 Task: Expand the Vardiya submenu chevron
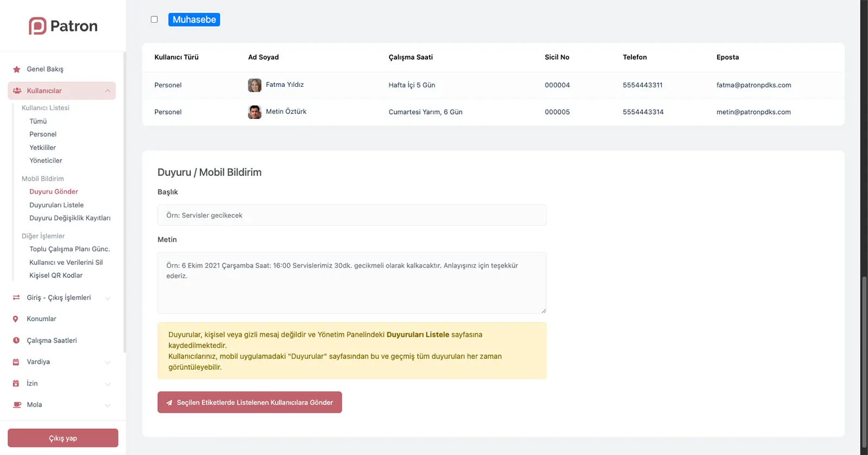[107, 362]
